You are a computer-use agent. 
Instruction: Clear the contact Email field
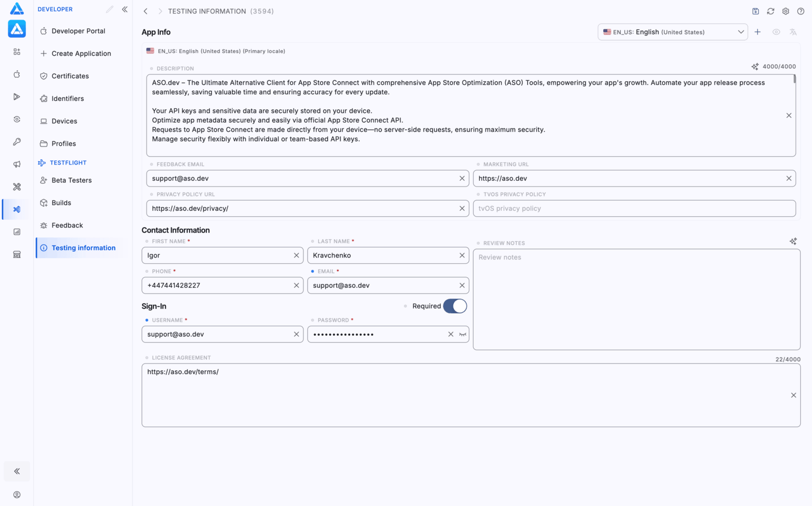coord(462,286)
